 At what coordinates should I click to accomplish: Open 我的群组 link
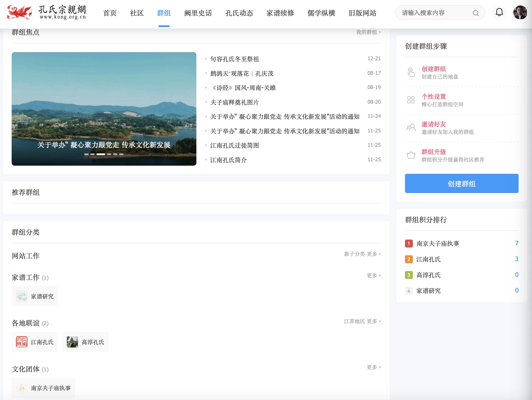coord(369,32)
